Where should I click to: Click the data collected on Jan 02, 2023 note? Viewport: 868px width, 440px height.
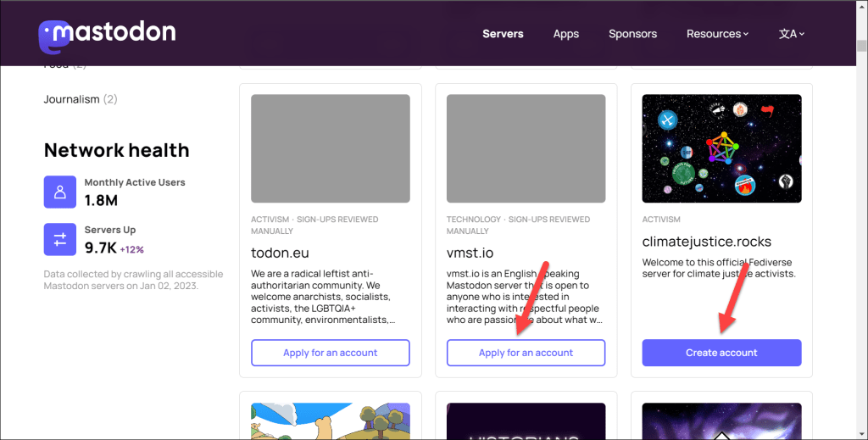pos(133,280)
